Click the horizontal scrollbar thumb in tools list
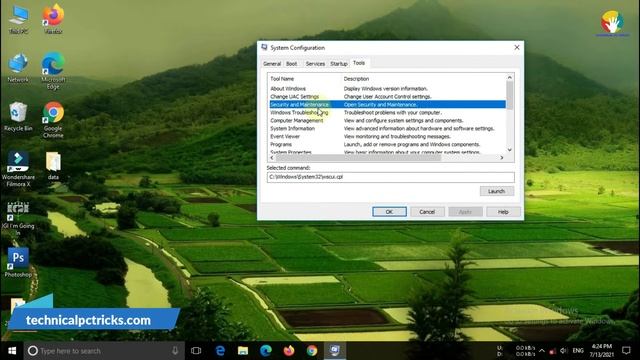The height and width of the screenshot is (360, 640). 358,158
